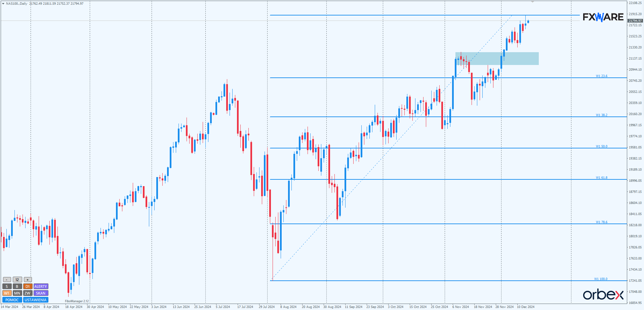Viewport: 644px width, 310px height.
Task: Click the FXWARE logo
Action: click(603, 17)
